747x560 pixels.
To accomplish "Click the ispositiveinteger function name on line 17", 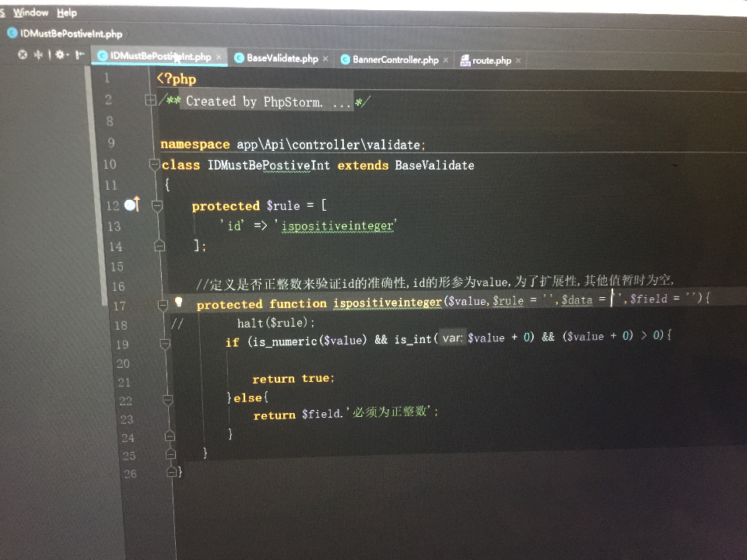I will [x=388, y=303].
